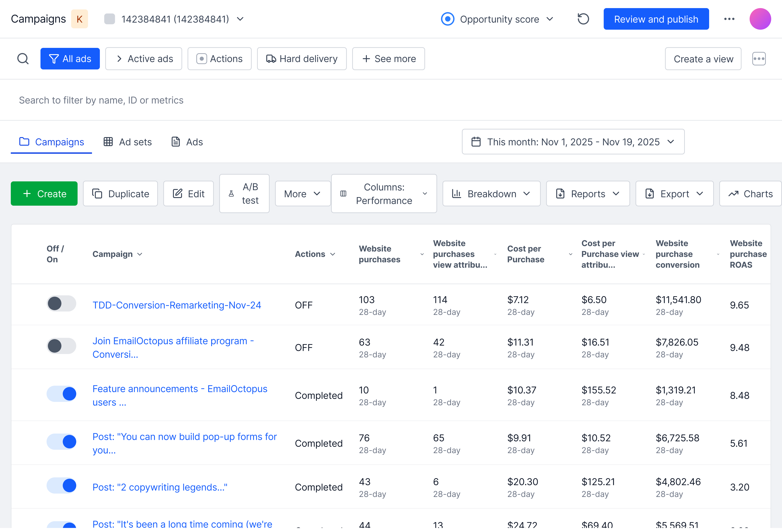
Task: Click the Edit pencil icon
Action: [177, 194]
